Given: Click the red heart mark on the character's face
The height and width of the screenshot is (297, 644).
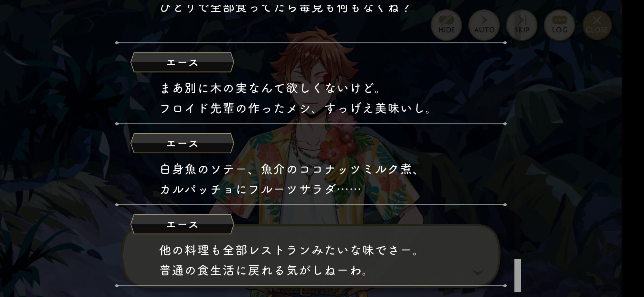Looking at the screenshot, I should (x=326, y=79).
